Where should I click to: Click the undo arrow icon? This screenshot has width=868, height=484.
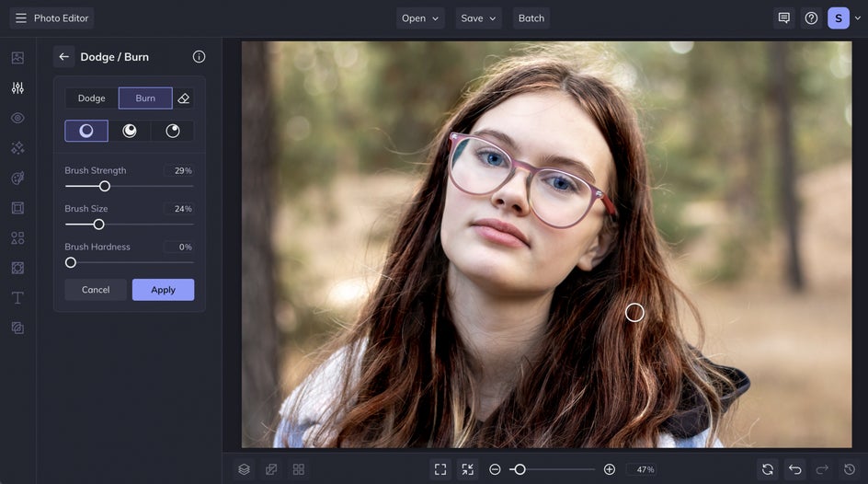tap(795, 469)
